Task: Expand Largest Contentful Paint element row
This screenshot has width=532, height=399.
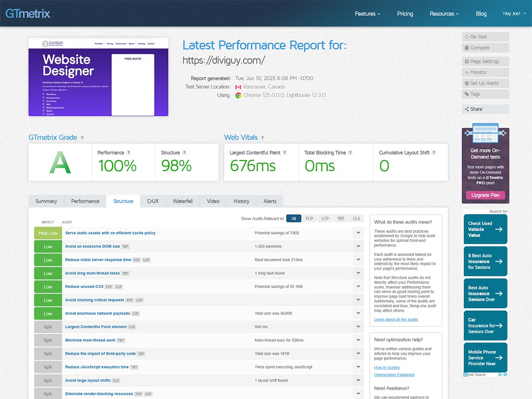Action: pyautogui.click(x=358, y=327)
